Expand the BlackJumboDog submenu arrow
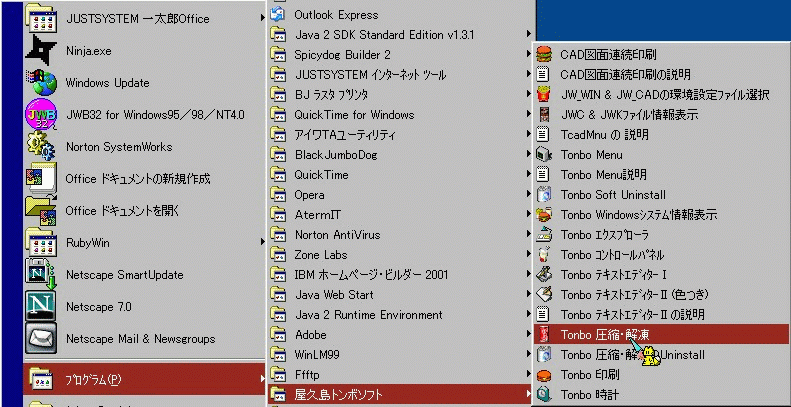 tap(528, 154)
